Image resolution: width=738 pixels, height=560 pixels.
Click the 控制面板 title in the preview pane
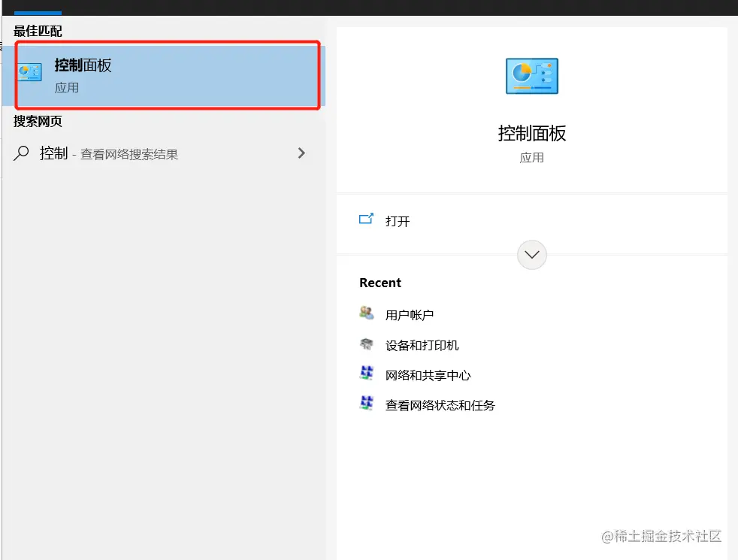[532, 134]
